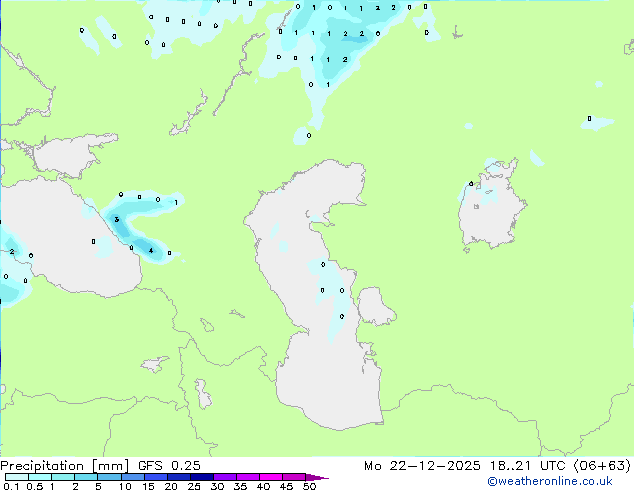Click the 1–2 mm legend swatch

63,477
